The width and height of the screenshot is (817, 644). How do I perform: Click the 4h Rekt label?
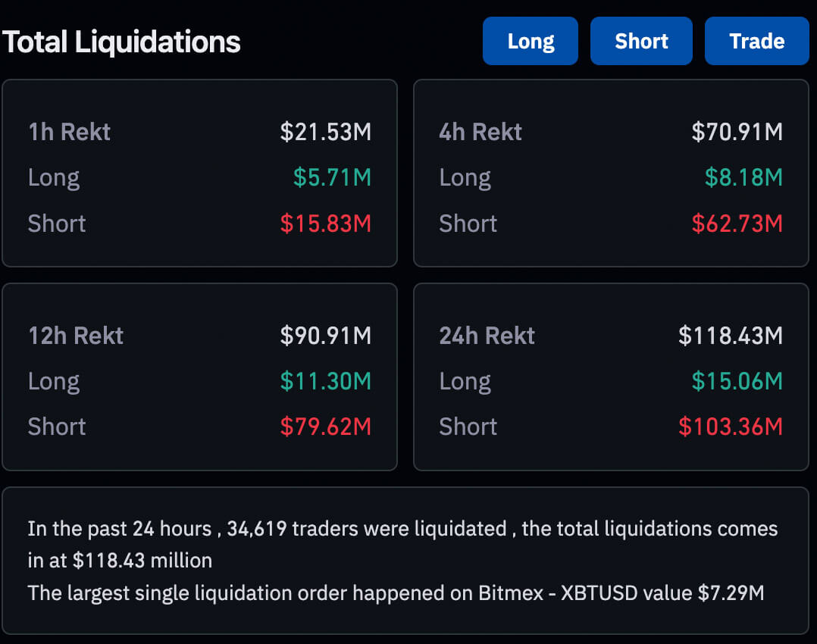coord(480,132)
